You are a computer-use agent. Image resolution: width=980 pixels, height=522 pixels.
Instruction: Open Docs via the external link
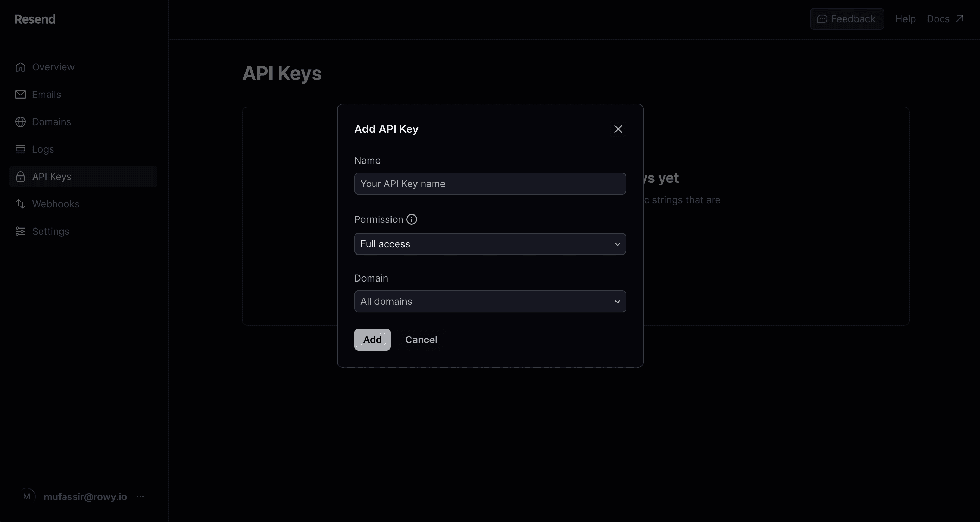click(x=945, y=18)
